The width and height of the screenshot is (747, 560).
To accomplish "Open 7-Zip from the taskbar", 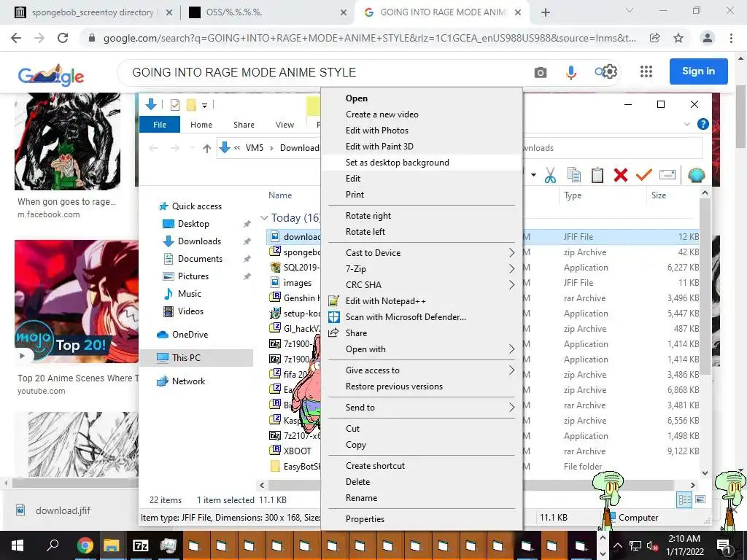I will pos(140,545).
